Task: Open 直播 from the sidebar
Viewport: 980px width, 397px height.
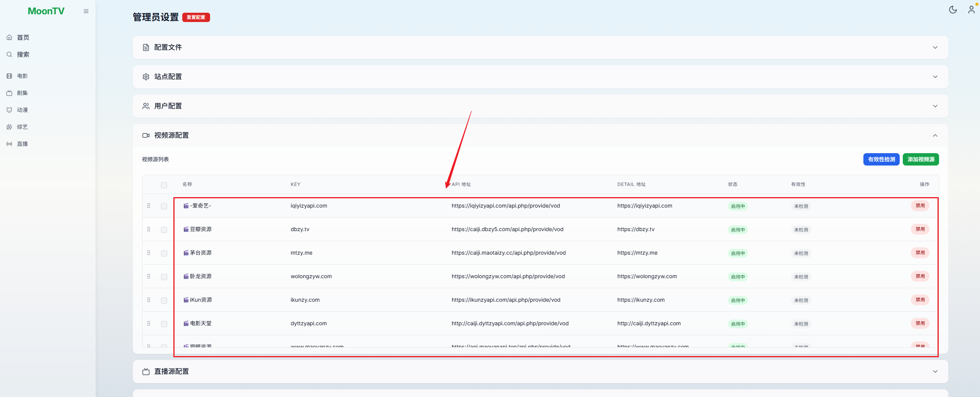Action: coord(22,144)
